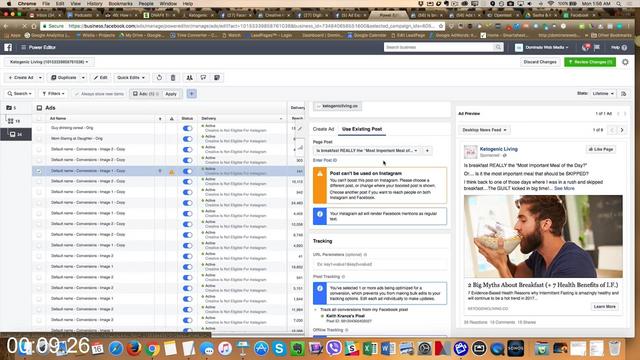This screenshot has height=360, width=640.
Task: Click the pencil edit pane icon
Action: pyautogui.click(x=300, y=129)
